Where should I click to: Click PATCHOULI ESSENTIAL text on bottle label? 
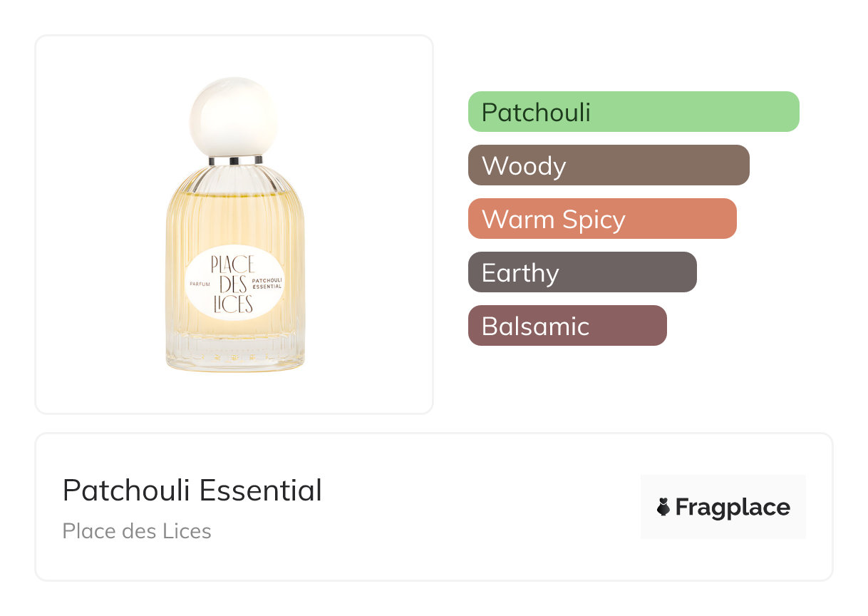(268, 283)
